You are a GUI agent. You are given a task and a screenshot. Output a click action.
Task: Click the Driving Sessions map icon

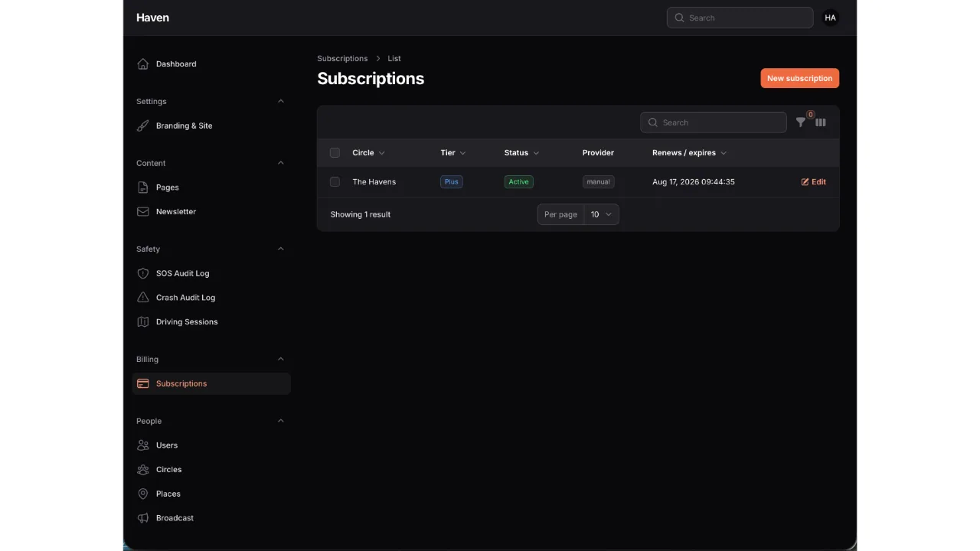[x=142, y=322]
